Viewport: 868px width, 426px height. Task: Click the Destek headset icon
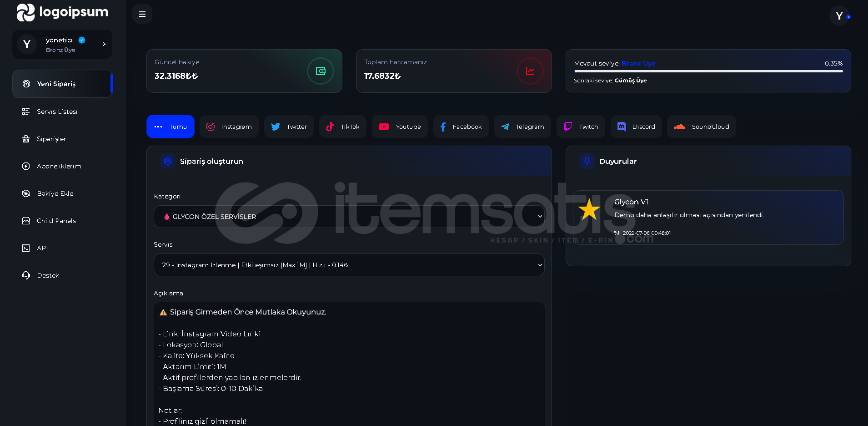26,275
